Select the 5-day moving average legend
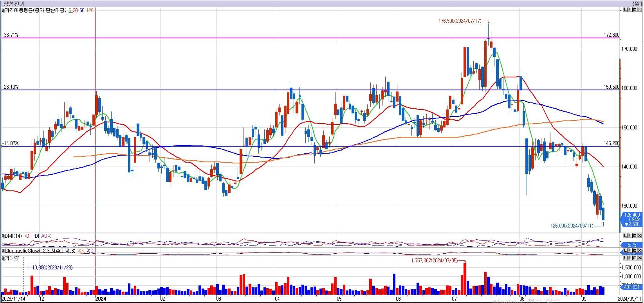This screenshot has width=644, height=303. tap(70, 11)
